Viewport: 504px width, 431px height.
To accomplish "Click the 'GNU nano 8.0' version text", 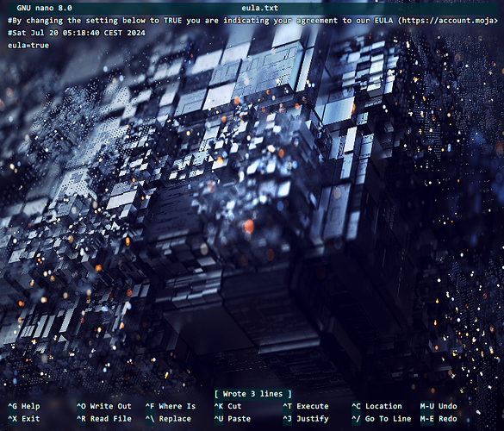I will (x=44, y=8).
